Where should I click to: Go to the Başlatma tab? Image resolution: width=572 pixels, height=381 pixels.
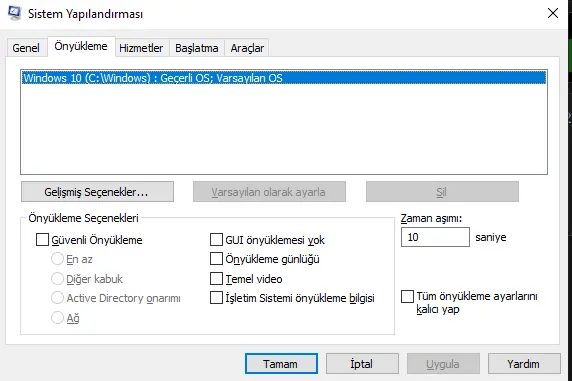[197, 48]
